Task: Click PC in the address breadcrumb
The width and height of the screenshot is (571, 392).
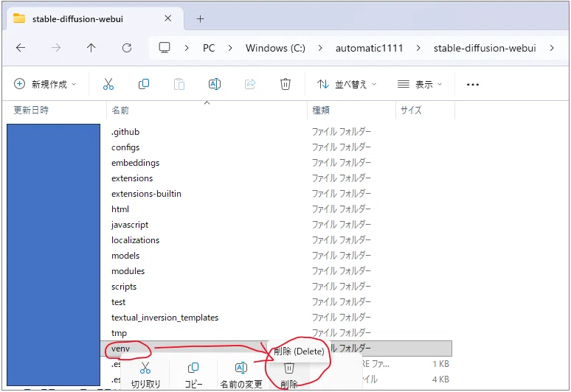Action: (209, 48)
